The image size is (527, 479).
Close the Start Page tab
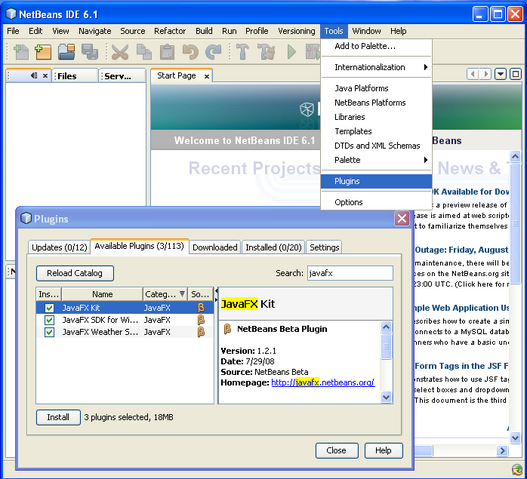(x=207, y=77)
